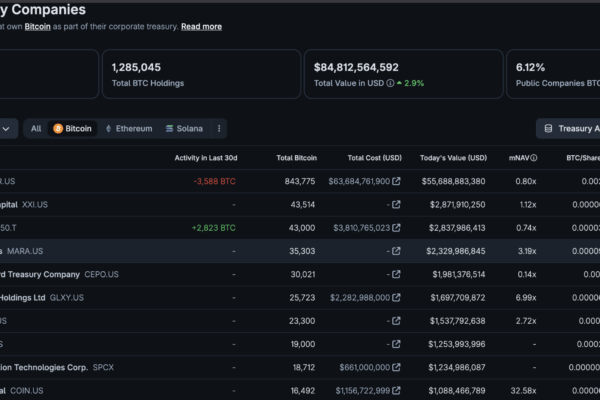Screen dimensions: 600x400
Task: Select the All filter tab
Action: click(x=36, y=129)
